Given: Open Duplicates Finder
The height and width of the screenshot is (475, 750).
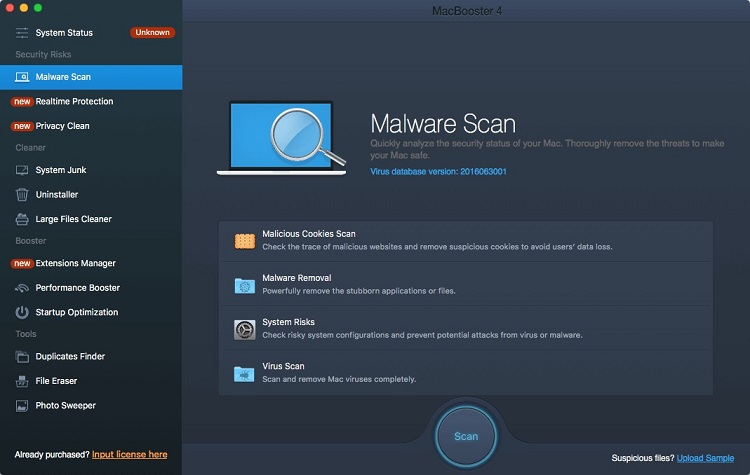Looking at the screenshot, I should click(x=91, y=356).
